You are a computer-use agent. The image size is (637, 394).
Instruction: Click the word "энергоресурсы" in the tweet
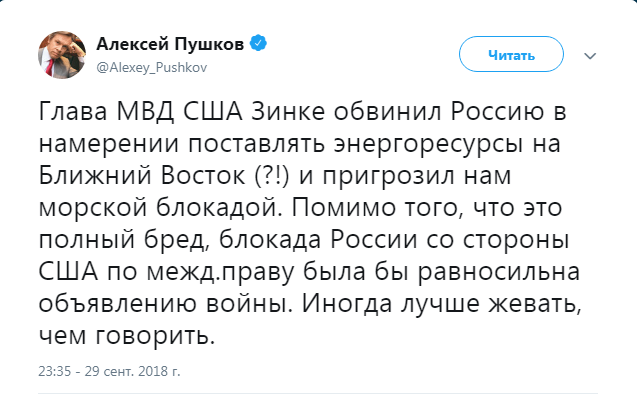[x=428, y=144]
